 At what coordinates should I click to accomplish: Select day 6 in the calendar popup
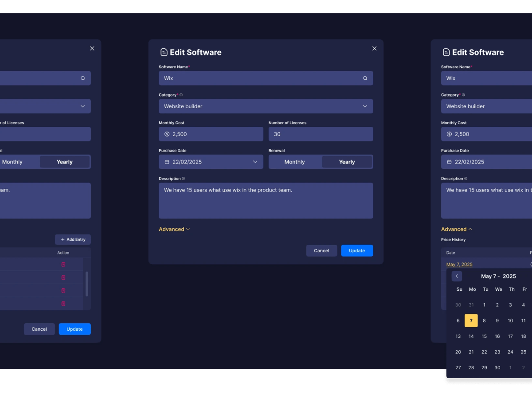(x=458, y=321)
